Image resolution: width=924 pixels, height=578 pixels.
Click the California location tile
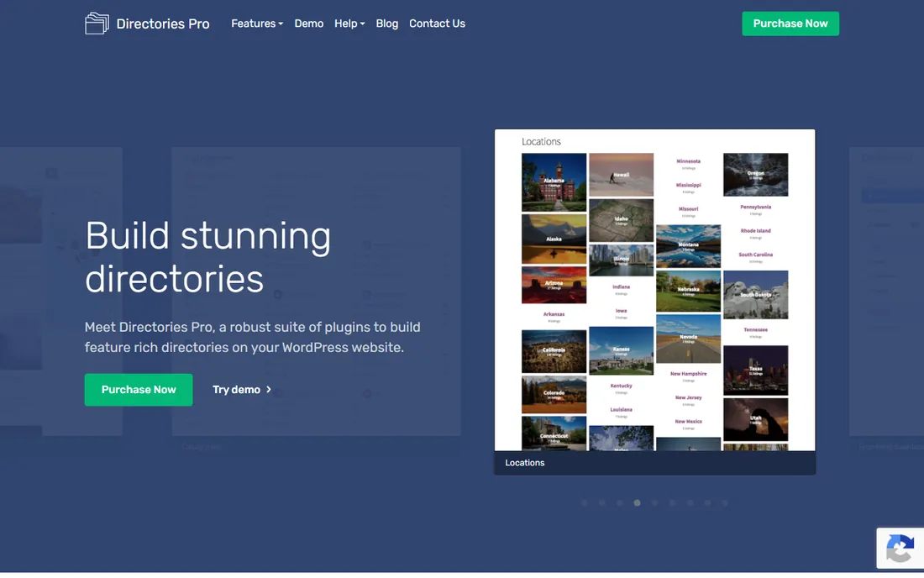(554, 351)
